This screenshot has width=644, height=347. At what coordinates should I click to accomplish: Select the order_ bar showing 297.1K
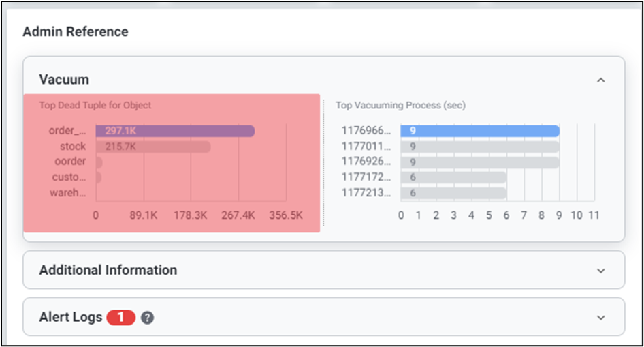click(175, 131)
